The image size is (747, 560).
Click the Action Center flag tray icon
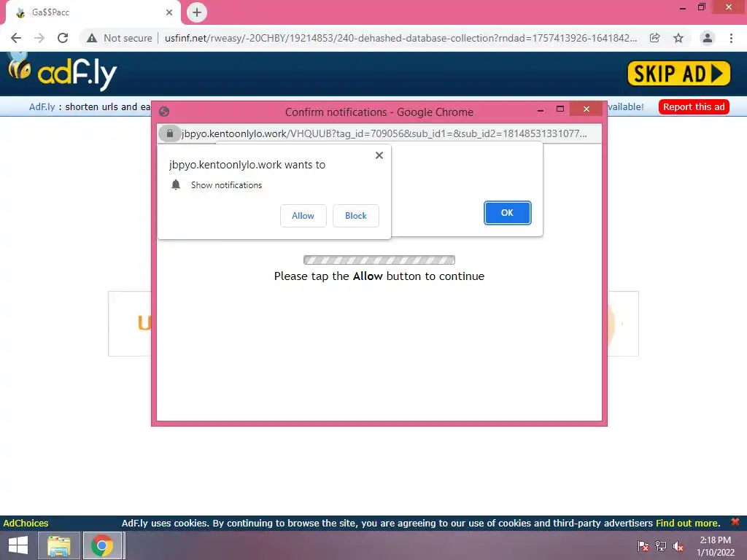click(643, 546)
